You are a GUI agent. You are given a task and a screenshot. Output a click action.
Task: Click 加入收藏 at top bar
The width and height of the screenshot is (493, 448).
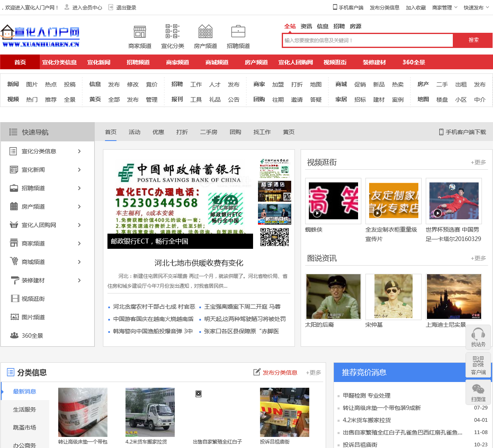tap(416, 7)
